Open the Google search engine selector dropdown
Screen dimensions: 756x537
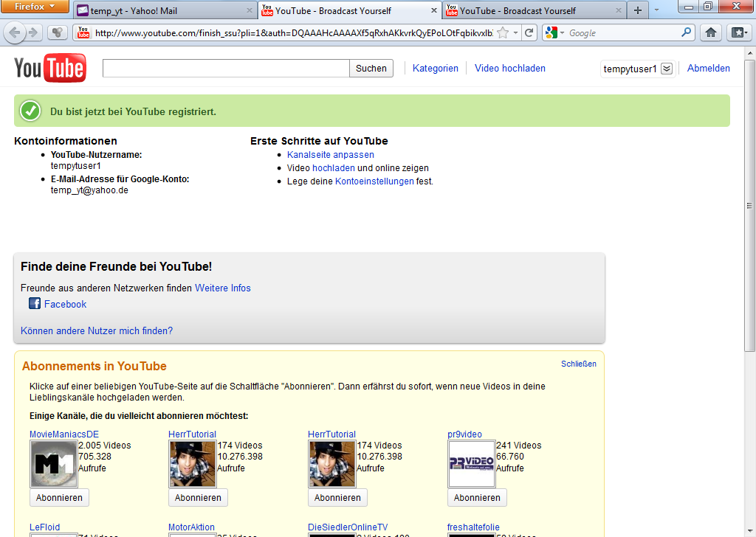tap(554, 32)
